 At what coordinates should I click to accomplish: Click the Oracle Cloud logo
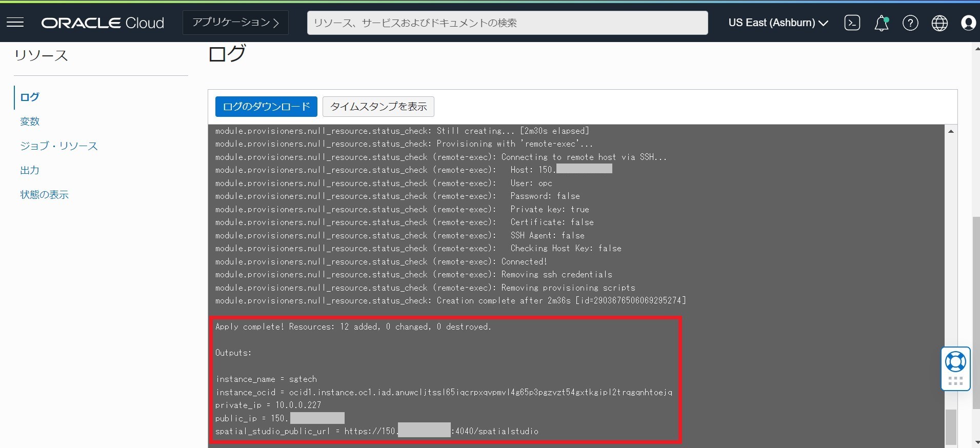click(103, 23)
